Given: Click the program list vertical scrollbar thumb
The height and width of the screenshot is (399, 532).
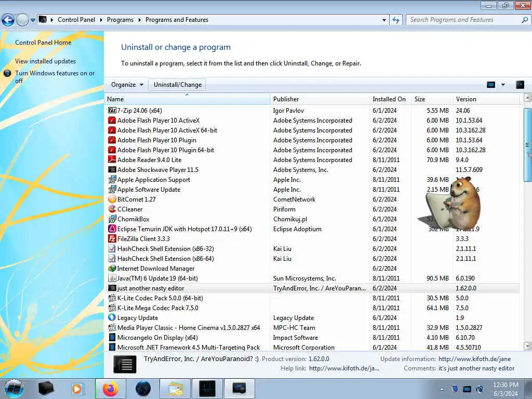Looking at the screenshot, I should click(528, 144).
